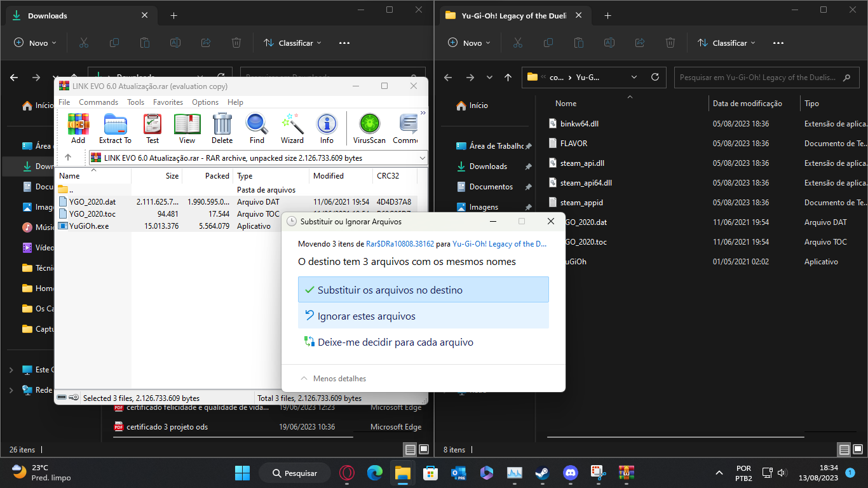Open the Novo dropdown in the Downloads Explorer window
Image resolution: width=868 pixels, height=488 pixels.
(35, 43)
